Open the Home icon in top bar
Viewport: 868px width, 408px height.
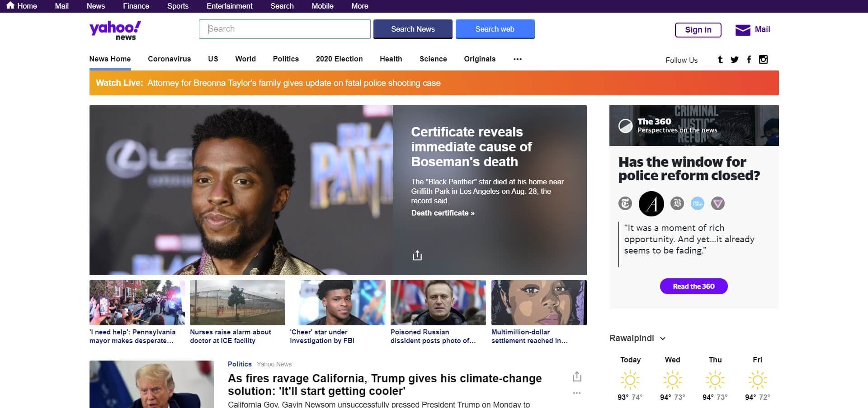(10, 5)
